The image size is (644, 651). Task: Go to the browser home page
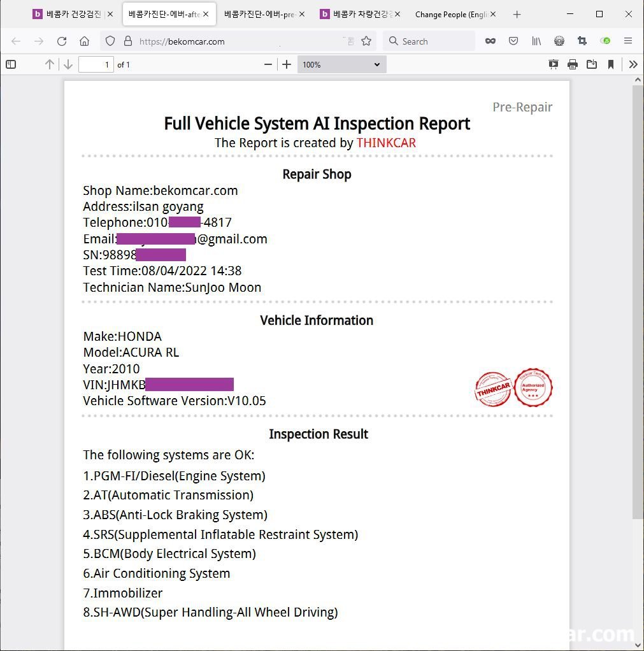point(84,41)
